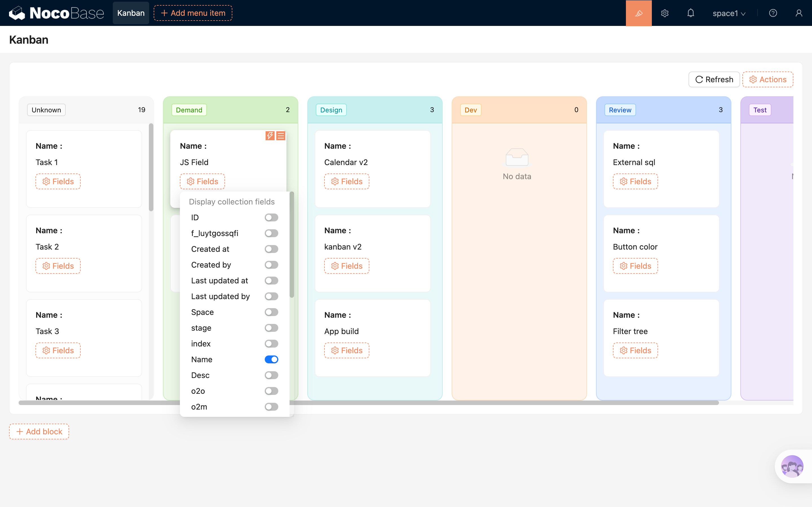
Task: Open the AI employees avatar button
Action: (792, 466)
